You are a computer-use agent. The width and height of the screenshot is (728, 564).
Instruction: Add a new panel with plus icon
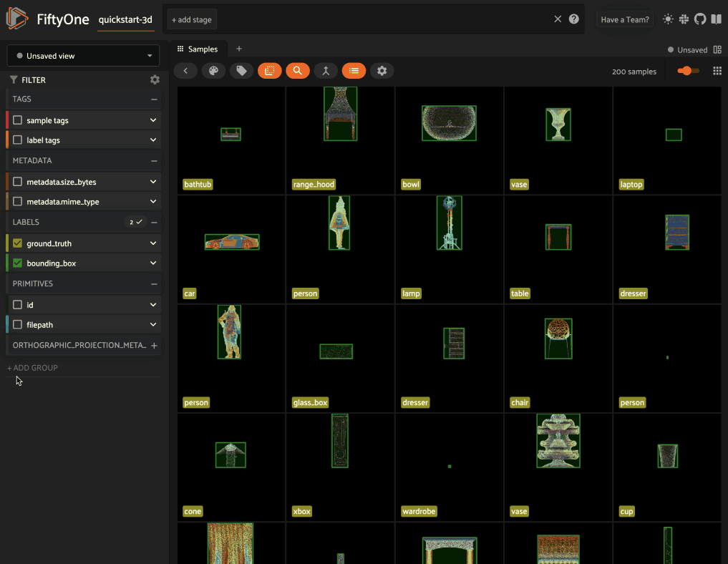tap(239, 49)
